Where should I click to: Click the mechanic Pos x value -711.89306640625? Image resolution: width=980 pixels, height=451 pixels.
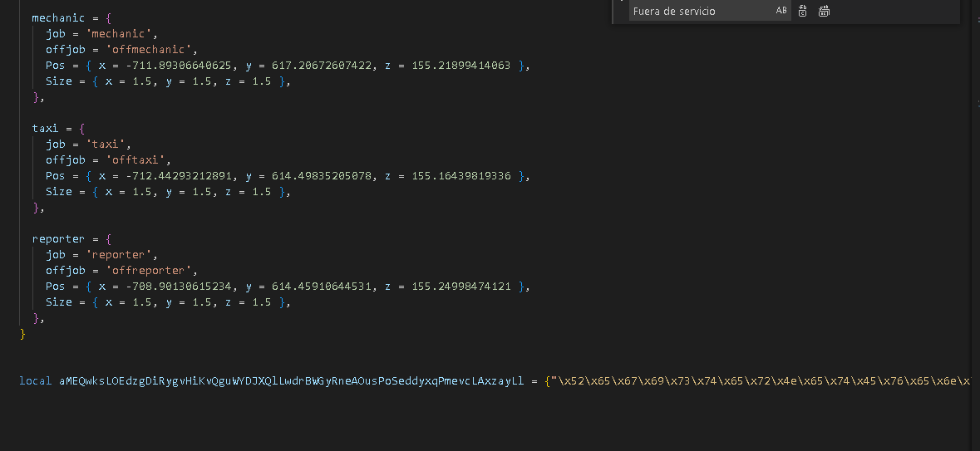pos(165,65)
